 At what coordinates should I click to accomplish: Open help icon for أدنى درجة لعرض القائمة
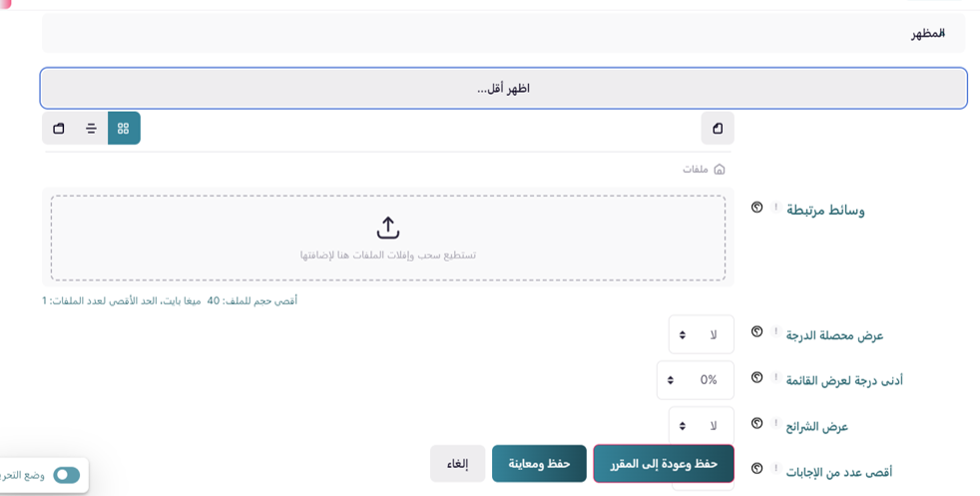click(x=756, y=377)
